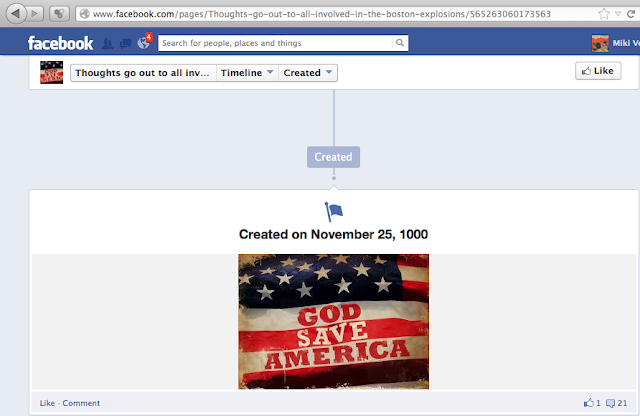
Task: Open the God Save America flag photo
Action: pyautogui.click(x=333, y=321)
